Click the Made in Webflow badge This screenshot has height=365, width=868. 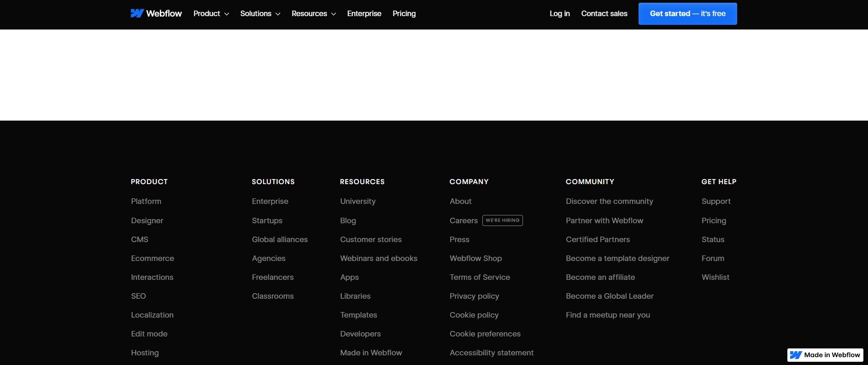(825, 355)
